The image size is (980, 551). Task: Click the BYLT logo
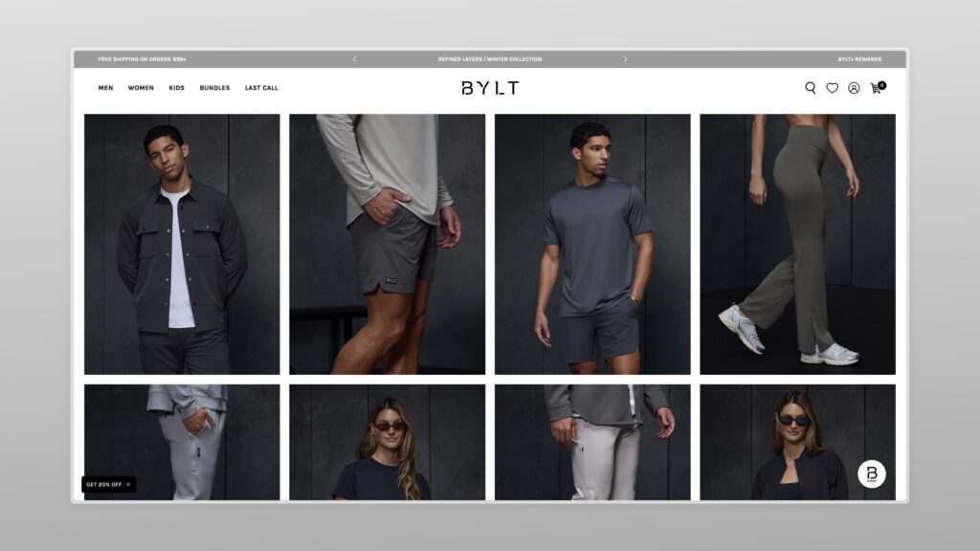pos(490,88)
